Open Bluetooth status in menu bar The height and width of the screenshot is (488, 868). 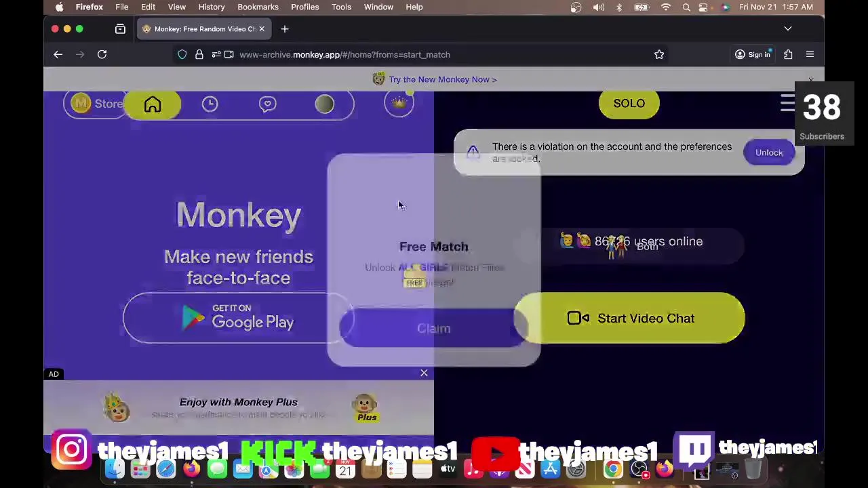[618, 7]
